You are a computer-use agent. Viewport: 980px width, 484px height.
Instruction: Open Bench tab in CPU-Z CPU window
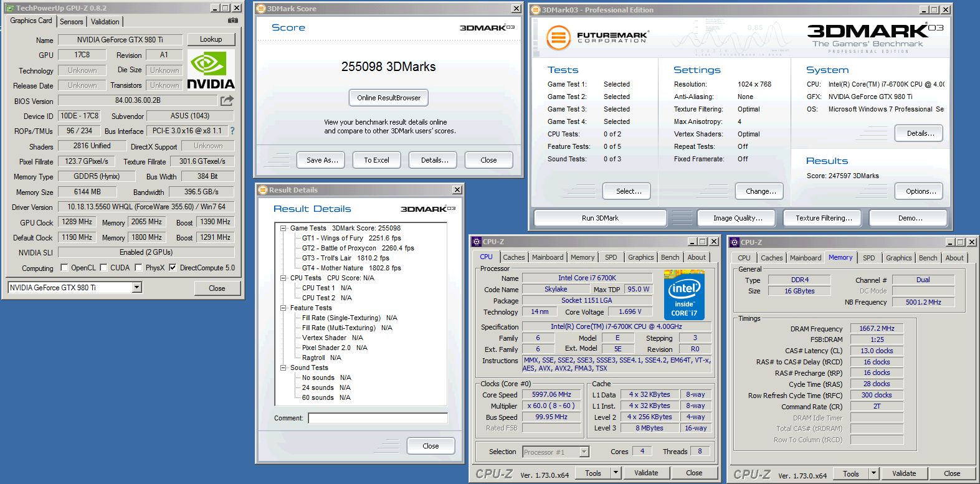[x=670, y=257]
